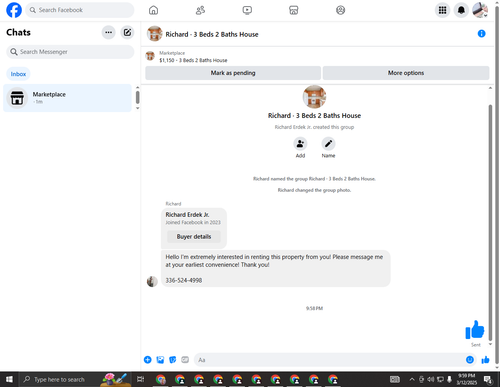This screenshot has width=500, height=387.
Task: Click the phone number 336-524-4998
Action: [184, 280]
